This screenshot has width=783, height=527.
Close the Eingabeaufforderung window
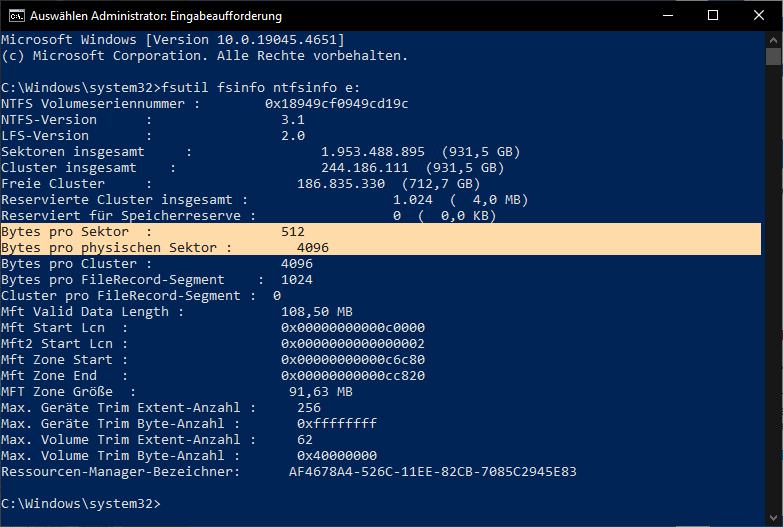click(759, 16)
